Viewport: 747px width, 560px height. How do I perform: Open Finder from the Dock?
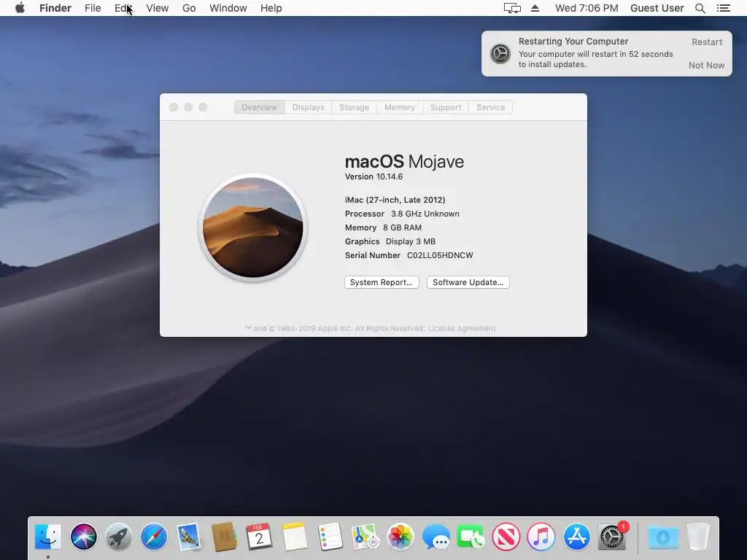point(48,537)
